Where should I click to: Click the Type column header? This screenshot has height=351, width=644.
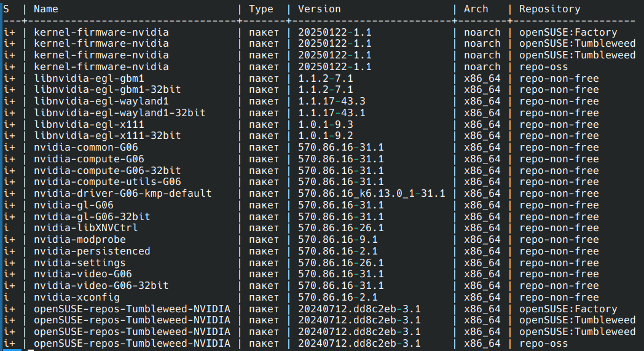[x=261, y=9]
